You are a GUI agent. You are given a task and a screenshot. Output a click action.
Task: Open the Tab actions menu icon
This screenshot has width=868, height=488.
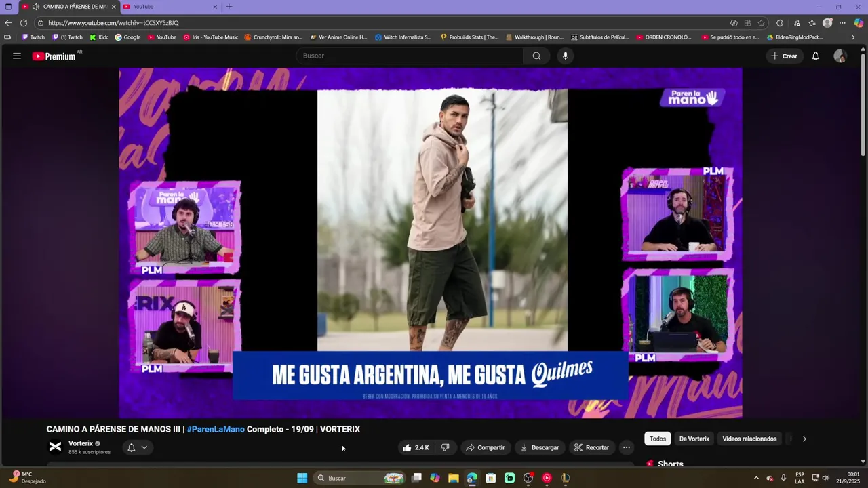click(8, 7)
